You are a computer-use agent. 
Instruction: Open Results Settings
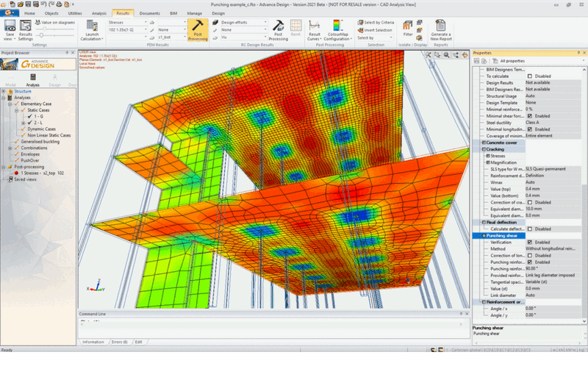[25, 30]
